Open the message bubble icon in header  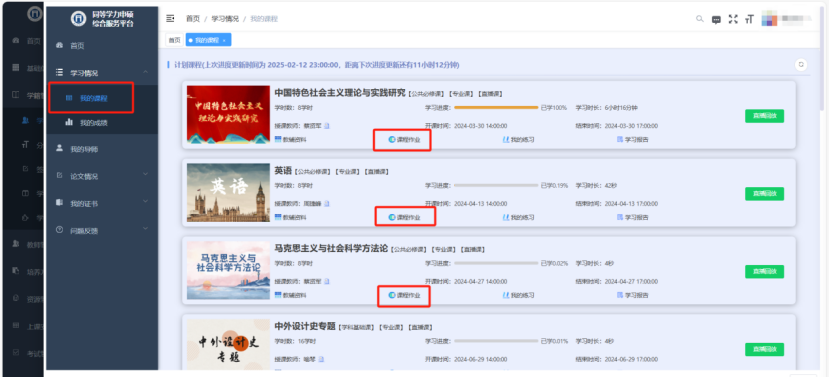pyautogui.click(x=716, y=20)
